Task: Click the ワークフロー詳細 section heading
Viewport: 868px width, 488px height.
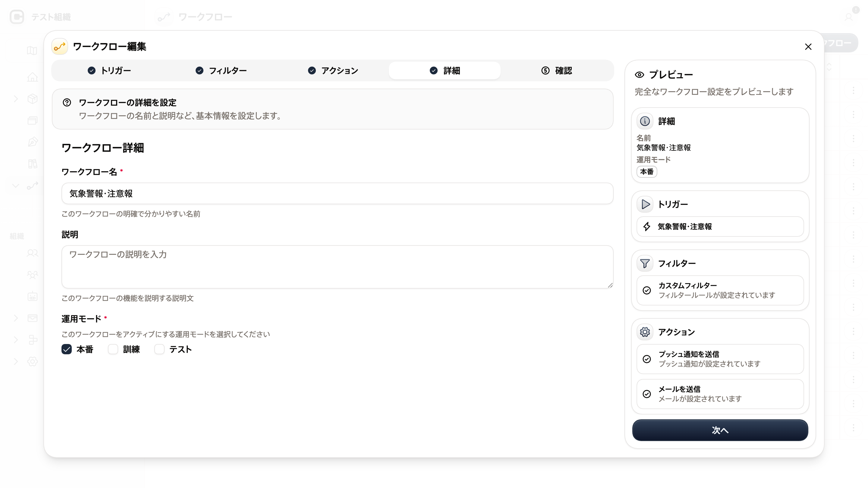Action: pos(103,148)
